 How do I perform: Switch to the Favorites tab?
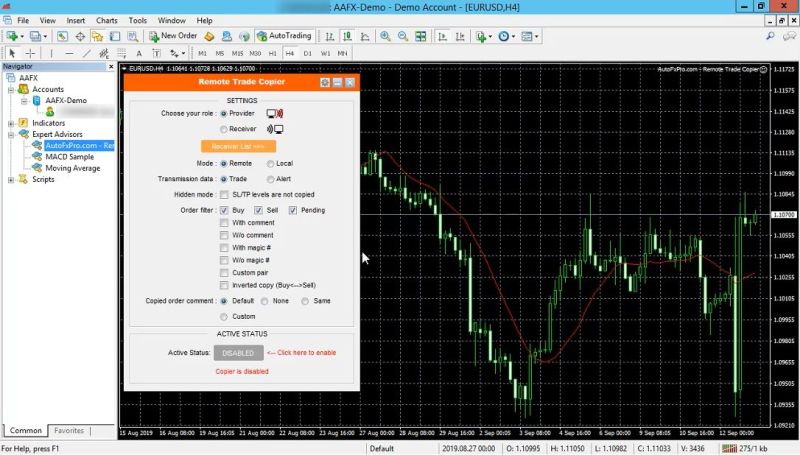[69, 431]
